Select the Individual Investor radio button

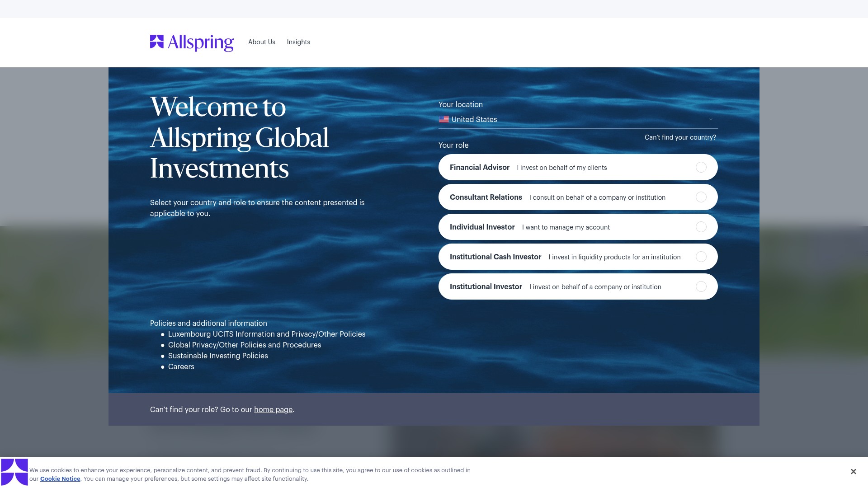pos(701,227)
